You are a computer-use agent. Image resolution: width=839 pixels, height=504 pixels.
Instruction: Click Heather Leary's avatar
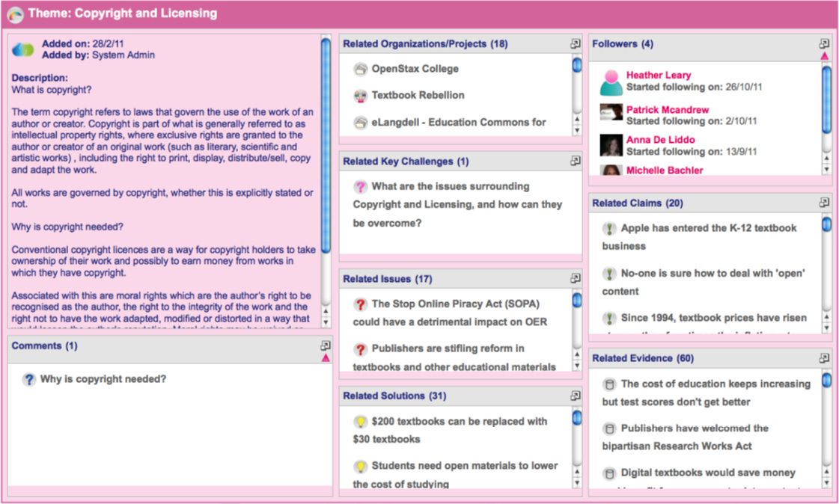point(611,82)
